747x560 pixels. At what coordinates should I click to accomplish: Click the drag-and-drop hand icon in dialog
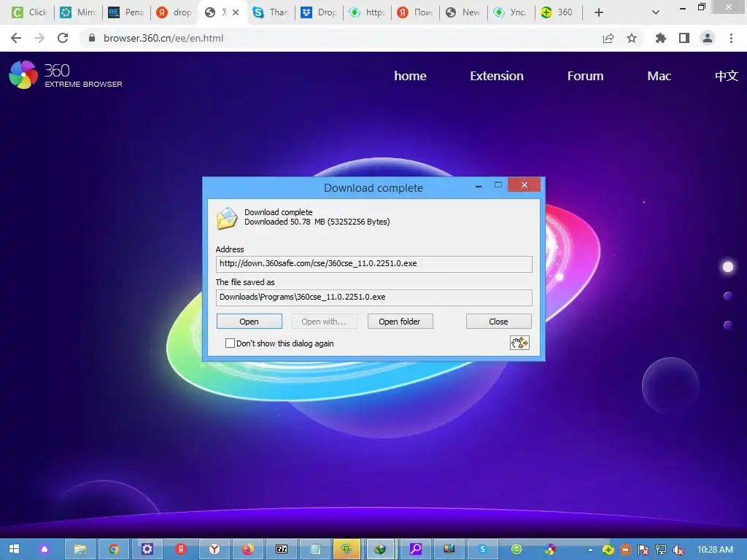coord(519,343)
